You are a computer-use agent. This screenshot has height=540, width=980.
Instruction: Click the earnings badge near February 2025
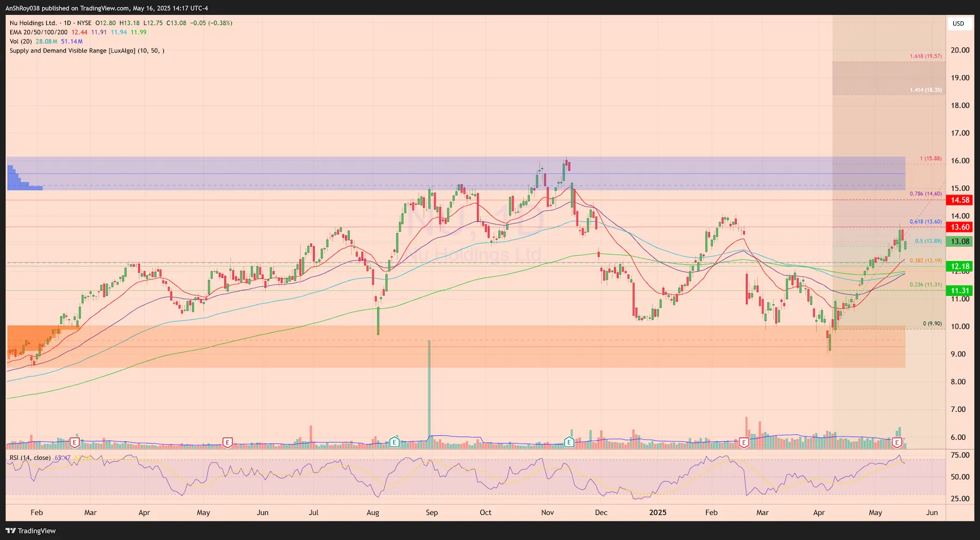tap(743, 442)
